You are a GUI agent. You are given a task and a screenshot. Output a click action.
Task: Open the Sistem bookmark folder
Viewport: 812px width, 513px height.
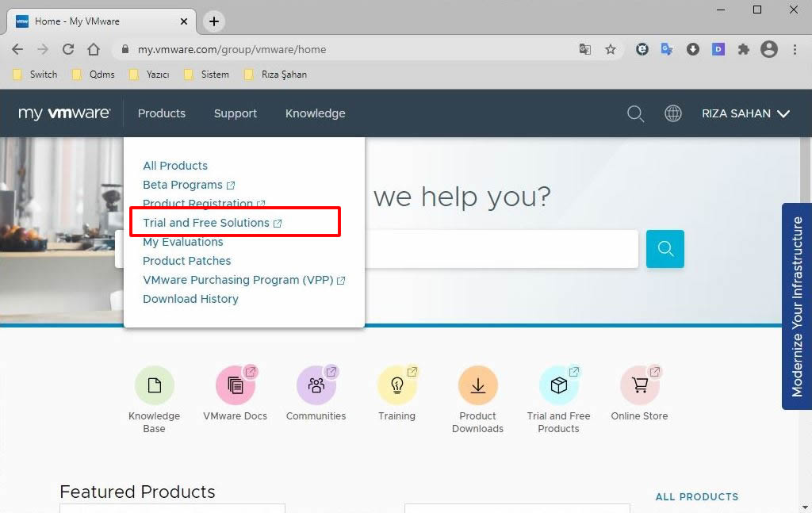[207, 75]
